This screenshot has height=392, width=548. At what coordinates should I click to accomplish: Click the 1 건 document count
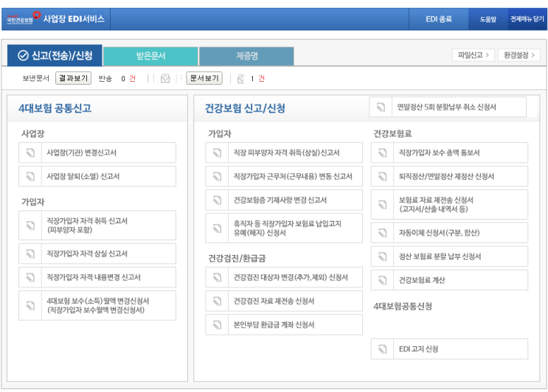[x=257, y=79]
